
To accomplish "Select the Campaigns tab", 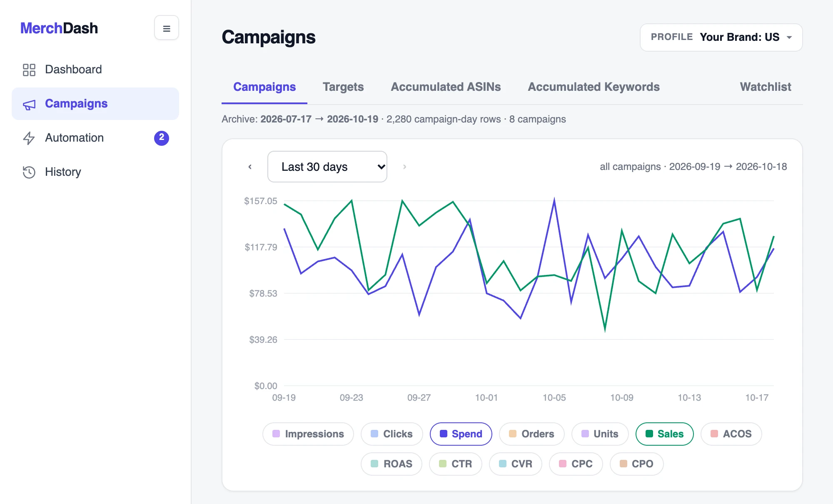I will (264, 87).
